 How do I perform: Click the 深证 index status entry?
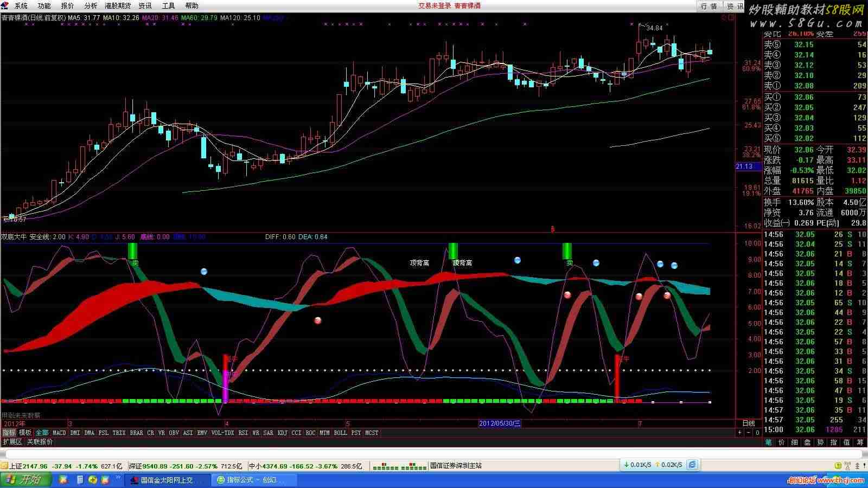(187, 466)
